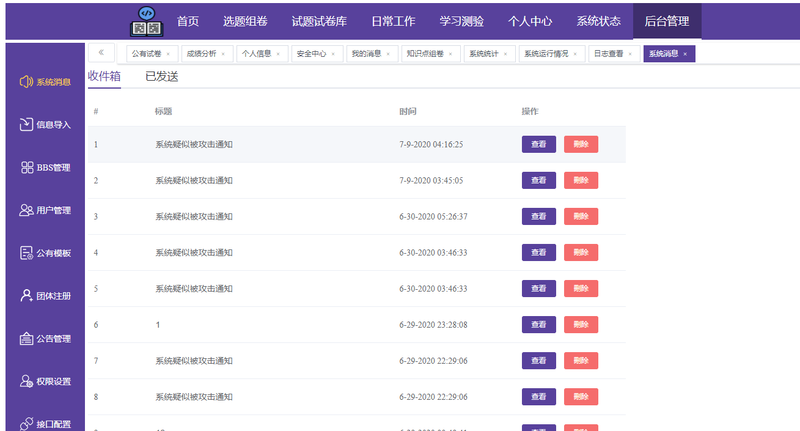Open 权限设置 in the sidebar
The width and height of the screenshot is (800, 431).
click(45, 382)
